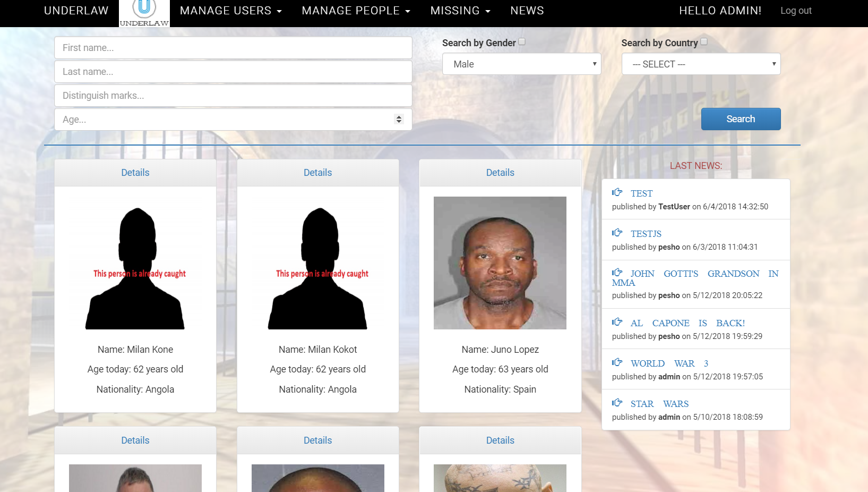Click Hello Admin profile link
This screenshot has height=492, width=868.
coord(720,11)
